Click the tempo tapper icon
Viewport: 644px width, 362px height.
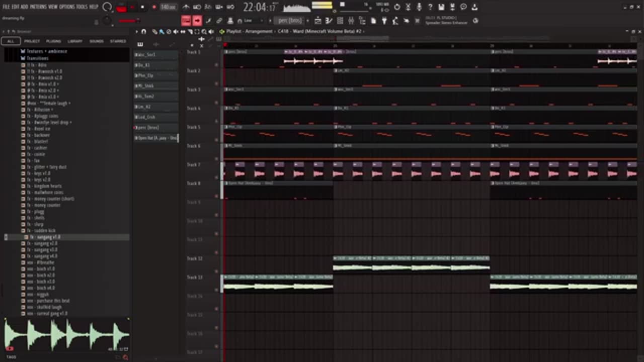[395, 21]
